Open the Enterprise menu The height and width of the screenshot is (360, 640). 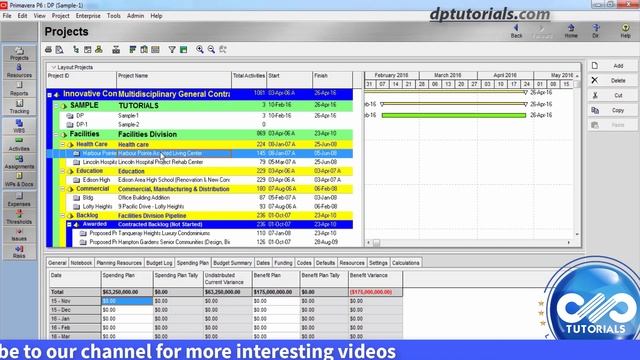[x=88, y=16]
